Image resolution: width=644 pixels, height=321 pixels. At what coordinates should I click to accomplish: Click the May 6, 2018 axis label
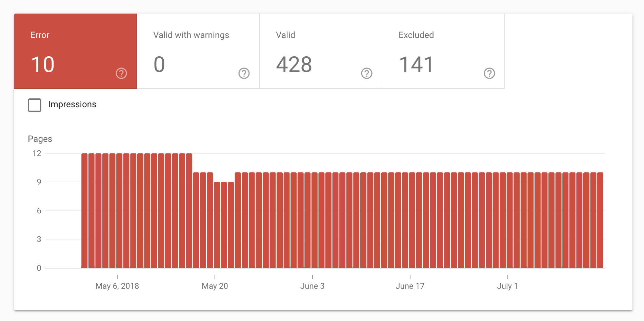pyautogui.click(x=117, y=286)
